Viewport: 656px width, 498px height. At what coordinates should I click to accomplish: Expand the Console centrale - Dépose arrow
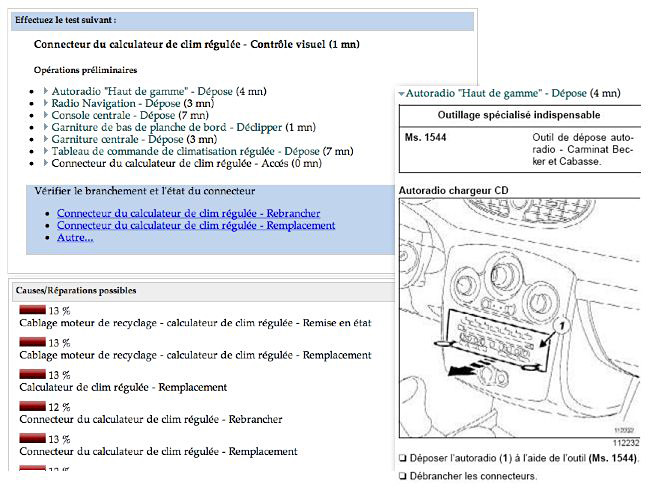(46, 115)
